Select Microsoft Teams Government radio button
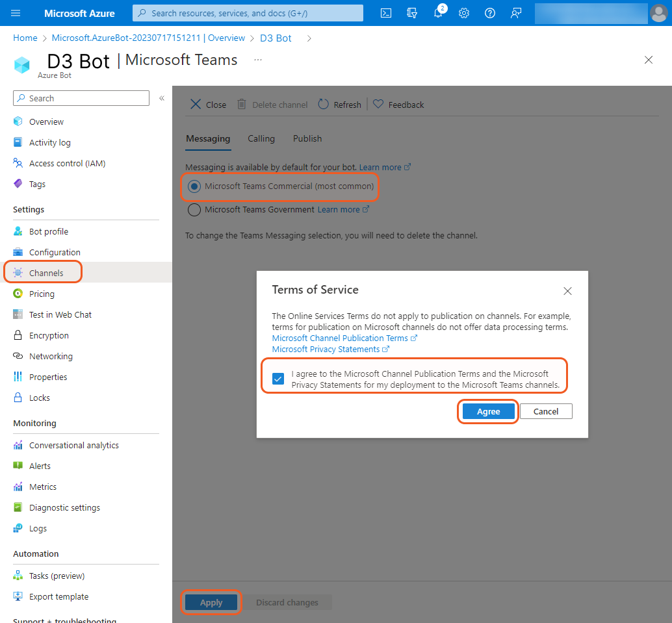The height and width of the screenshot is (623, 672). pos(194,210)
